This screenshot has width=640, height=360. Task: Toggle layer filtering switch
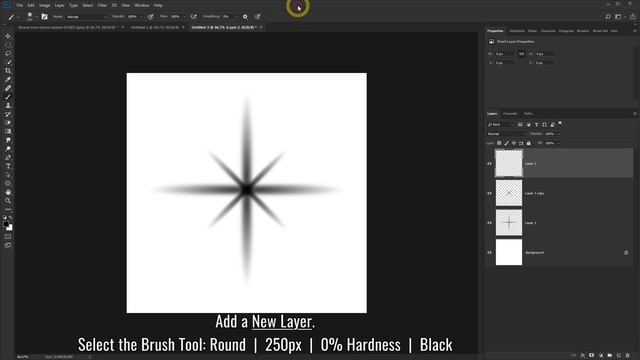pos(560,123)
